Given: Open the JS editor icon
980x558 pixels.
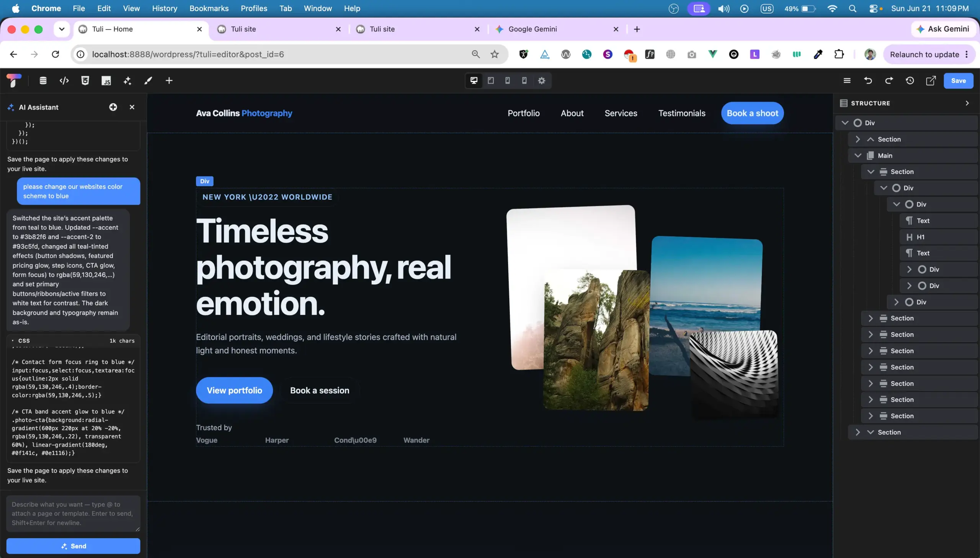Looking at the screenshot, I should click(106, 80).
